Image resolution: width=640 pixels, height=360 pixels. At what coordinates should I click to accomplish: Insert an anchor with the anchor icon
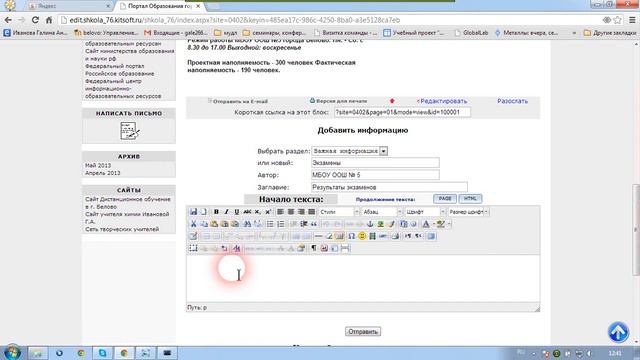click(370, 224)
